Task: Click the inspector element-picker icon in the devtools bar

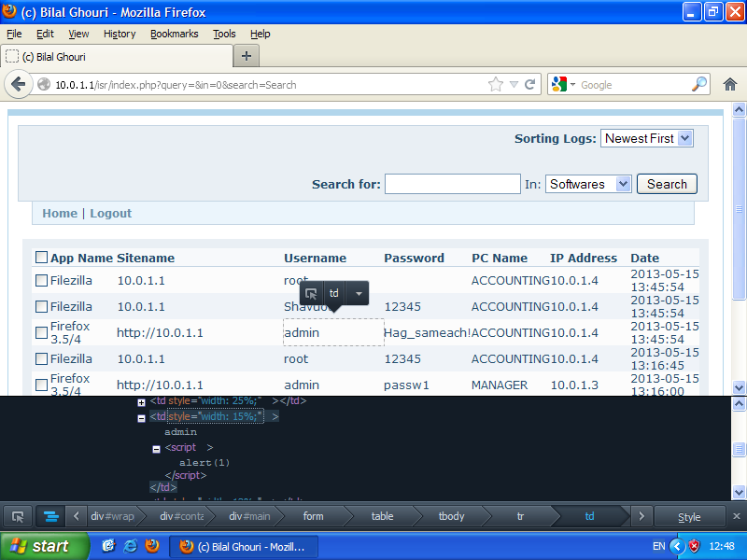Action: point(18,516)
